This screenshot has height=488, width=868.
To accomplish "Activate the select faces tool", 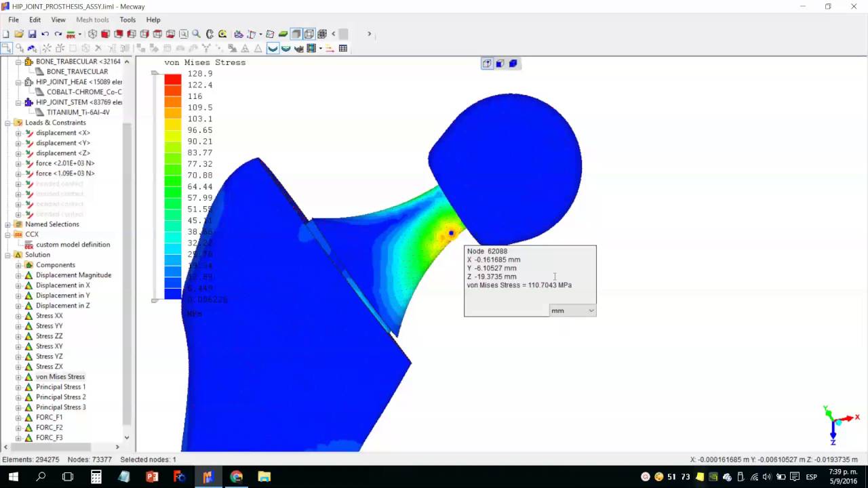I will (x=20, y=48).
